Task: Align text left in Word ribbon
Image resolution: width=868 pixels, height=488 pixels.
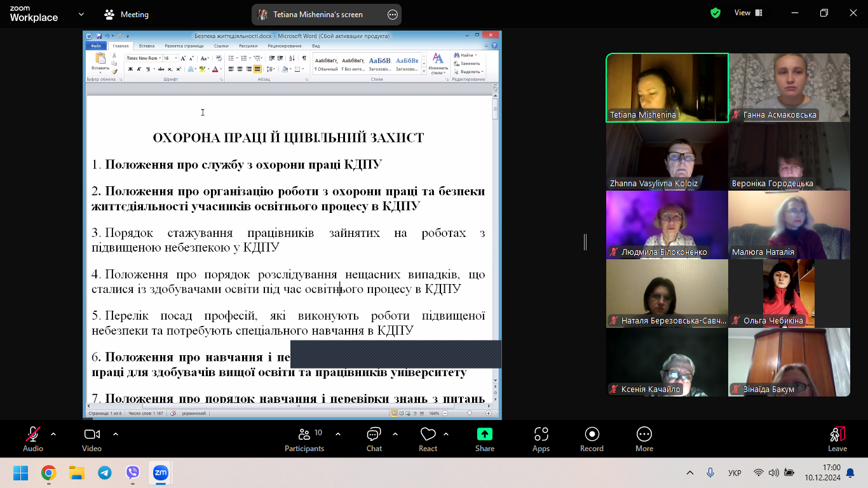Action: click(231, 69)
